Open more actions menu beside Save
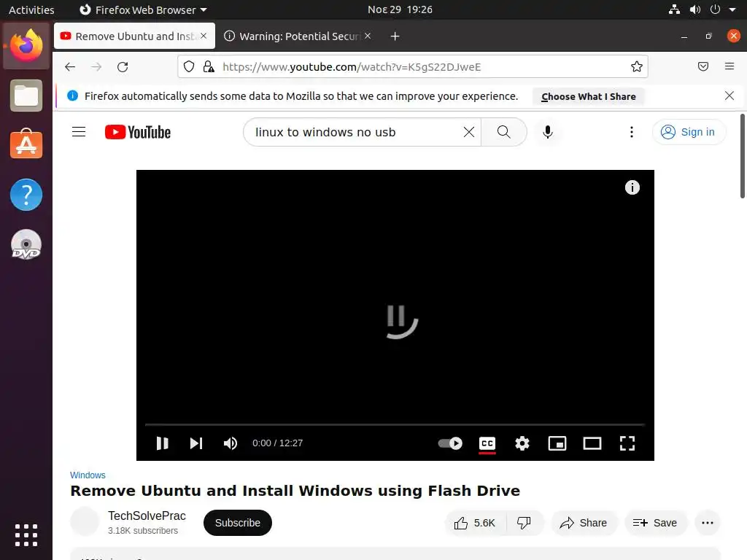Image resolution: width=747 pixels, height=560 pixels. [708, 523]
